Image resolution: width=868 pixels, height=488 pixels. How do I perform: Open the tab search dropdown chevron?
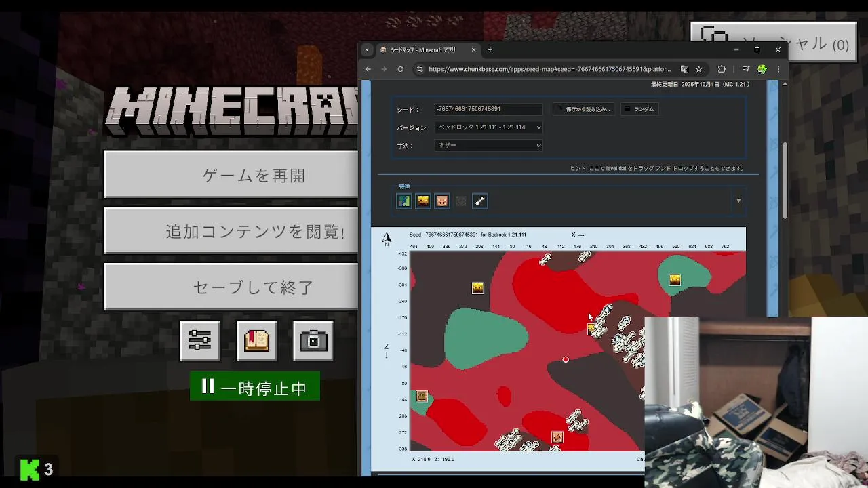pos(367,49)
